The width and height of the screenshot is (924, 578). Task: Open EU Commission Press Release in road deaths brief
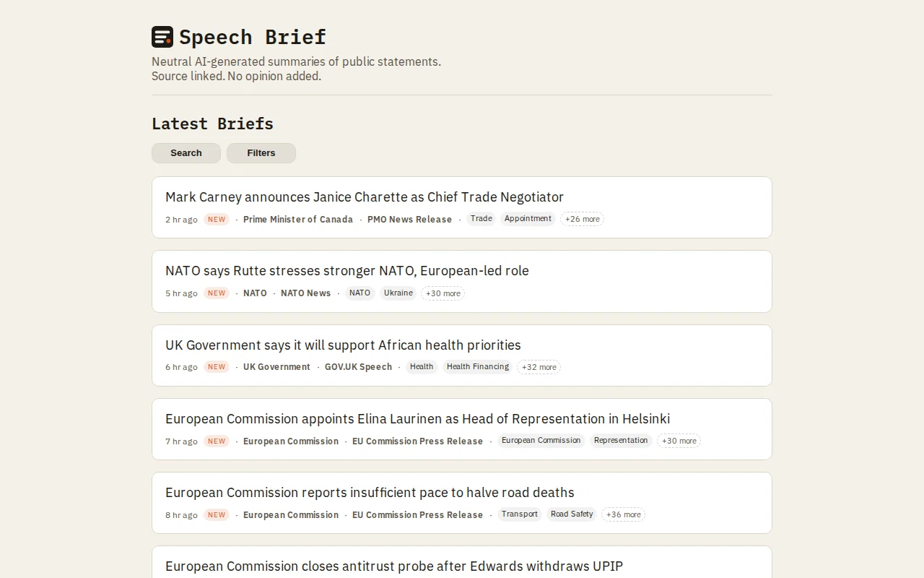(417, 514)
